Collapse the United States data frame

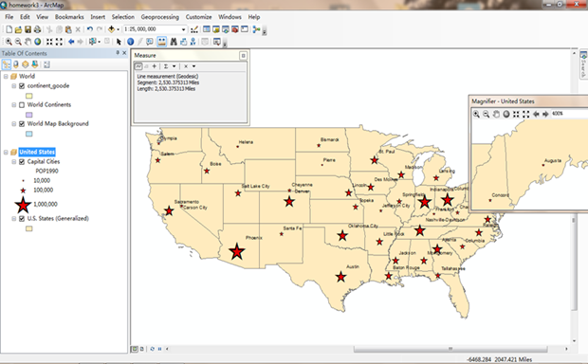(x=6, y=153)
